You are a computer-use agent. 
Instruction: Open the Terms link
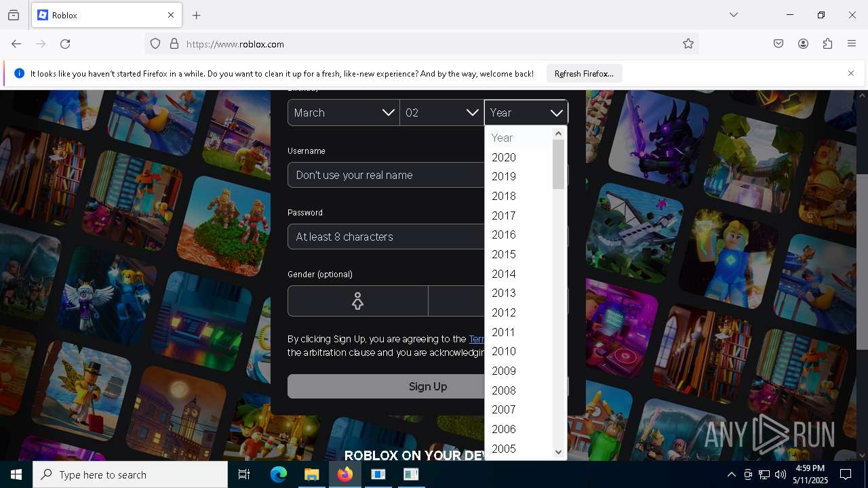point(477,339)
